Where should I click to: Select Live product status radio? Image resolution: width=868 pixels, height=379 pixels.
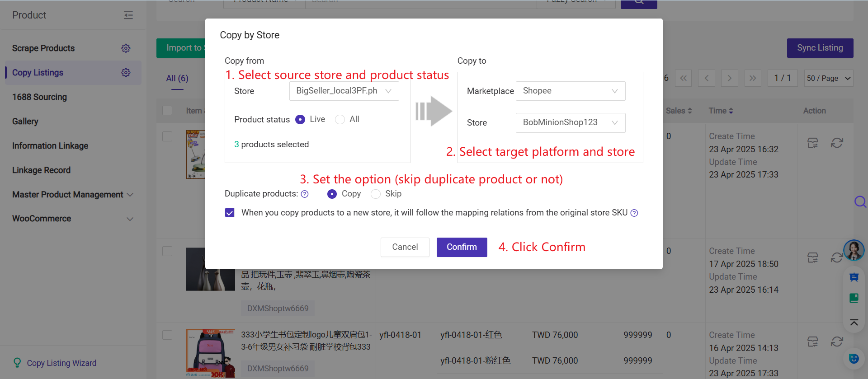(300, 120)
